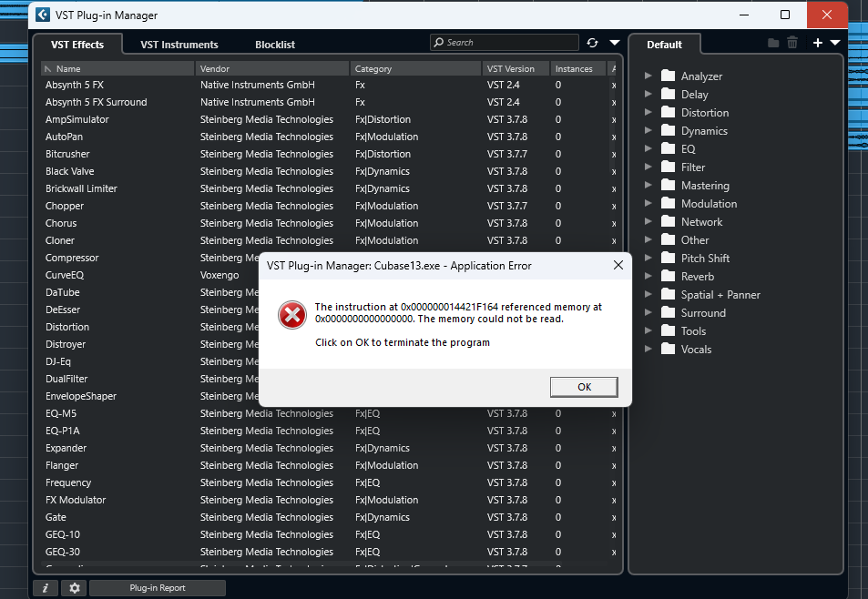Select the Brickwall Limiter plug-in name
868x599 pixels.
[x=81, y=188]
